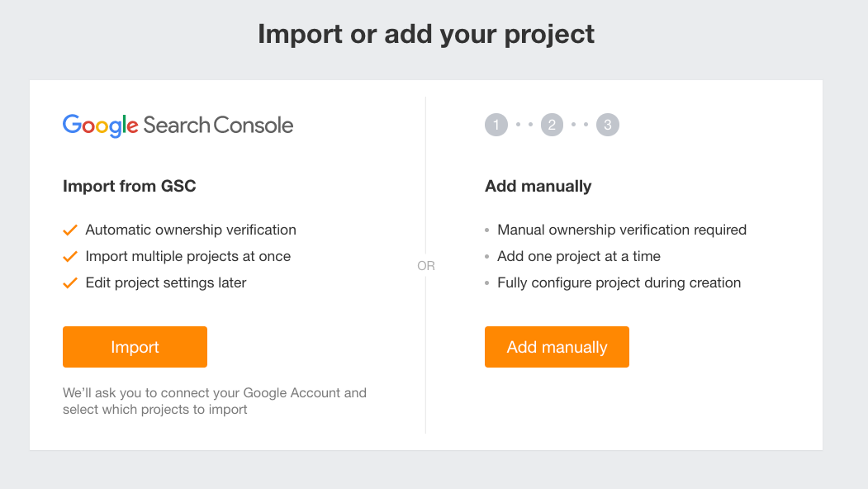Viewport: 868px width, 489px height.
Task: Click Edit project settings later text
Action: coord(165,282)
